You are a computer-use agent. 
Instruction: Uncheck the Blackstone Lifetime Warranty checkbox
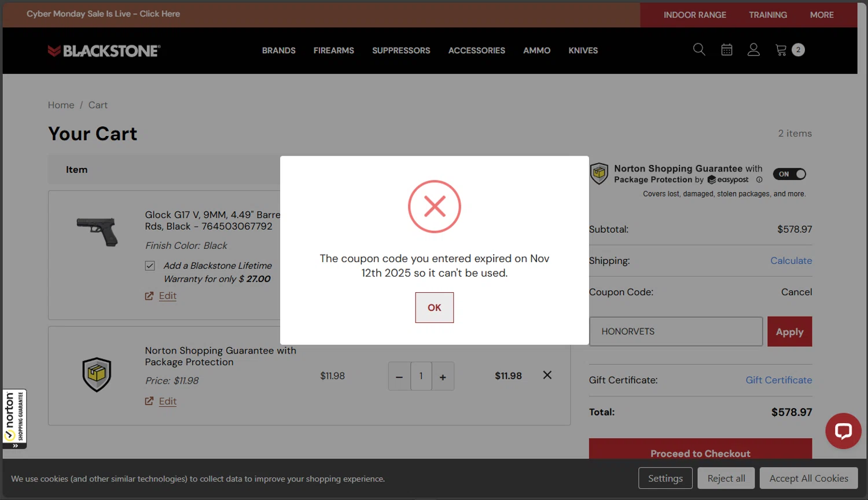tap(150, 266)
